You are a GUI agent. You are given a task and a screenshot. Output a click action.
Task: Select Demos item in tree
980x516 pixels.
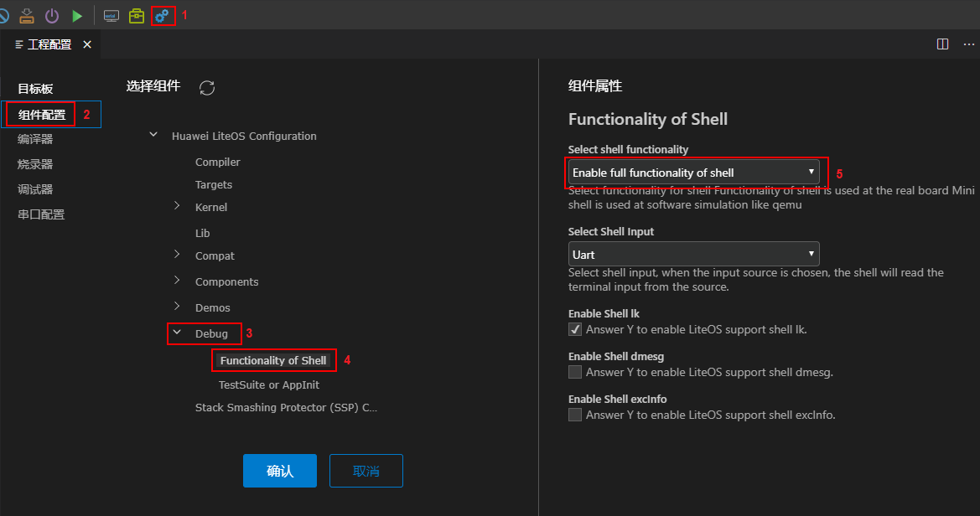coord(212,308)
